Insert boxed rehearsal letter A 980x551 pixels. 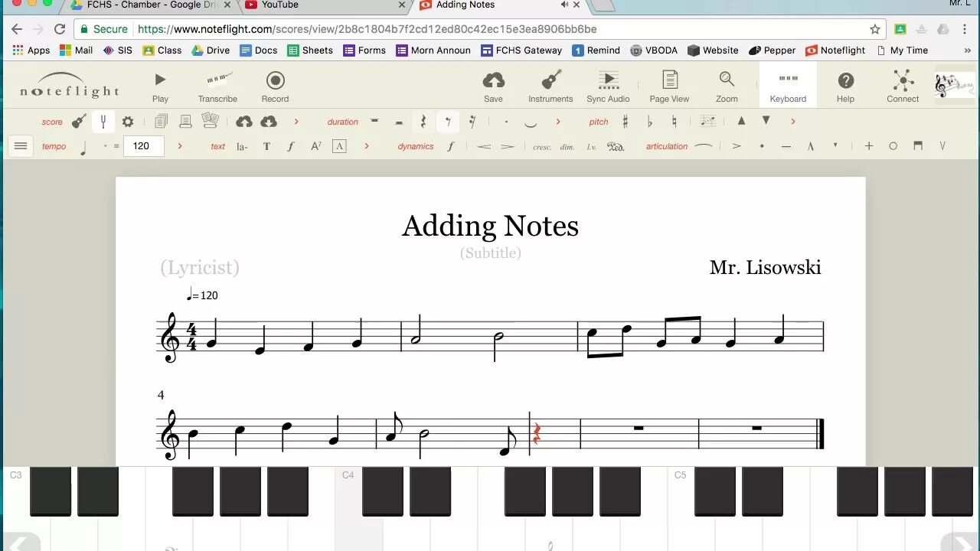pyautogui.click(x=340, y=146)
